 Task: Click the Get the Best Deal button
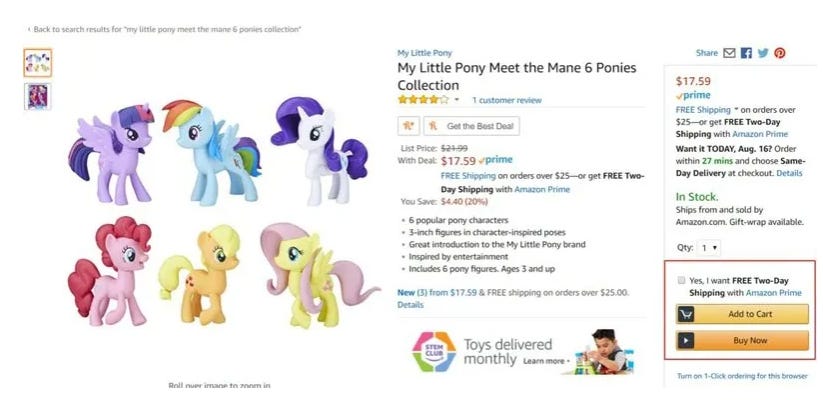471,126
